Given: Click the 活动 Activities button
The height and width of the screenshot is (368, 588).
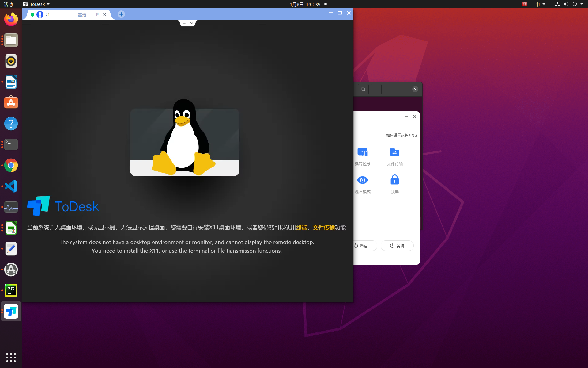Looking at the screenshot, I should tap(8, 4).
